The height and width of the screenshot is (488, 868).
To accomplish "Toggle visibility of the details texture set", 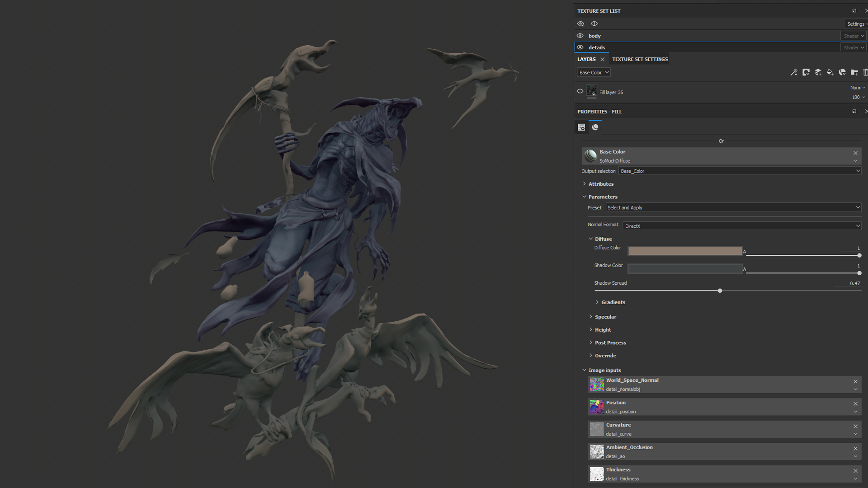I will coord(580,47).
